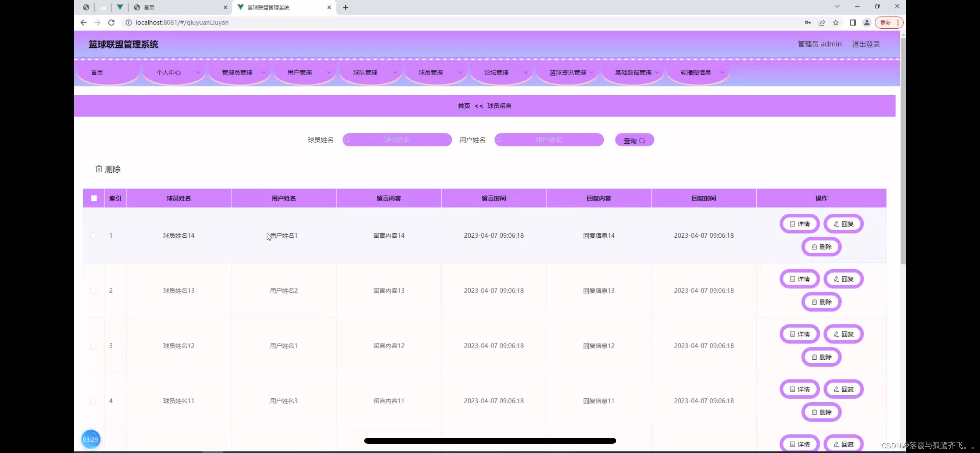The image size is (980, 453).
Task: Focus the 用户姓名 search field
Action: [x=549, y=140]
